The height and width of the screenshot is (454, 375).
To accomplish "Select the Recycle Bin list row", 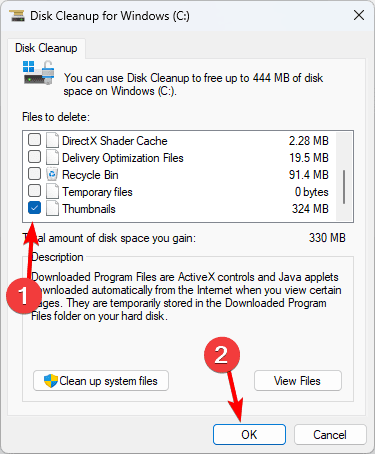I will [179, 174].
